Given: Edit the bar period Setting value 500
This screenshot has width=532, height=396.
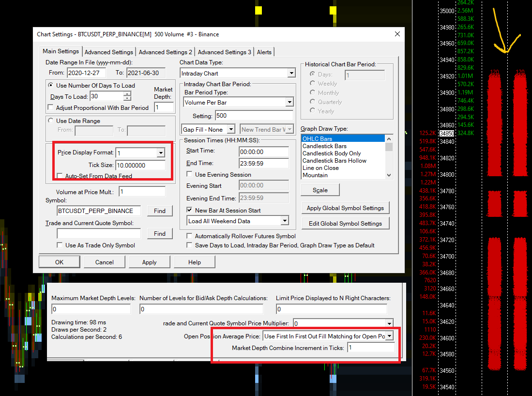Looking at the screenshot, I should pos(254,116).
